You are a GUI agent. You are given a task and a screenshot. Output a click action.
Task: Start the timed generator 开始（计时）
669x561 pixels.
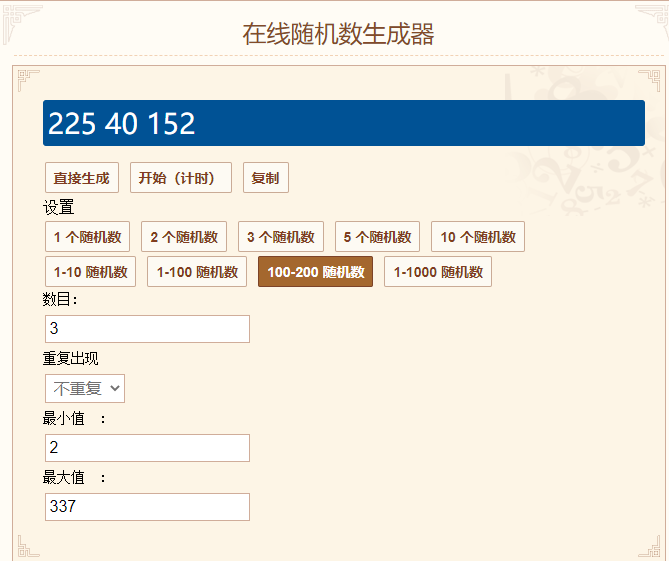[x=181, y=177]
